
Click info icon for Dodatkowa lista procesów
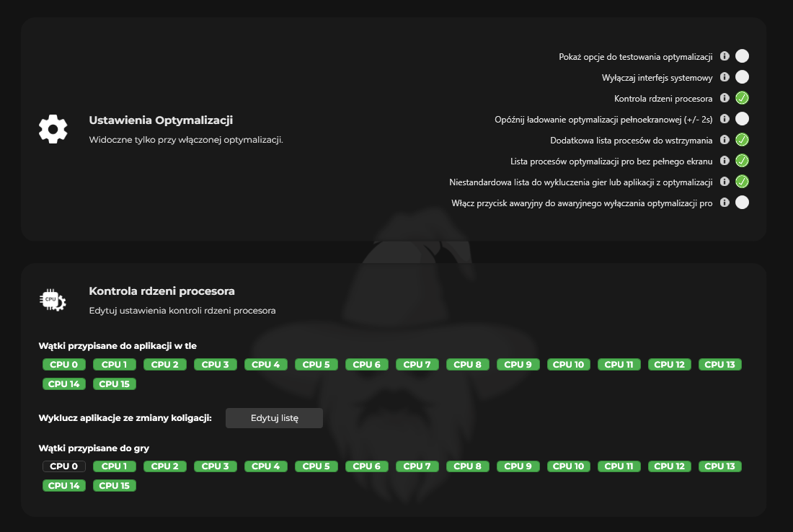tap(725, 140)
